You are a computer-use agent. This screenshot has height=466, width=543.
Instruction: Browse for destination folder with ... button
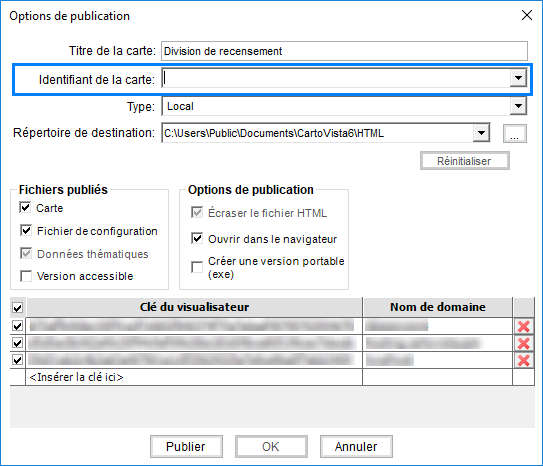coord(515,134)
